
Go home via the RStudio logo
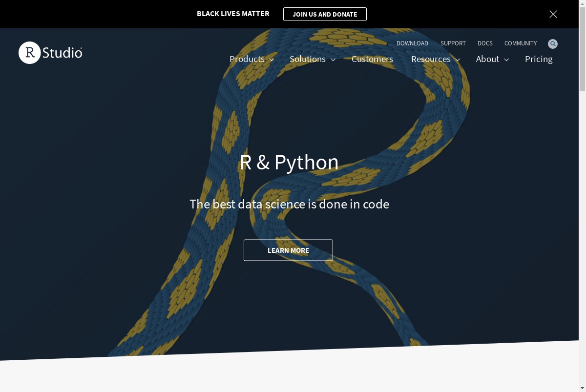50,53
